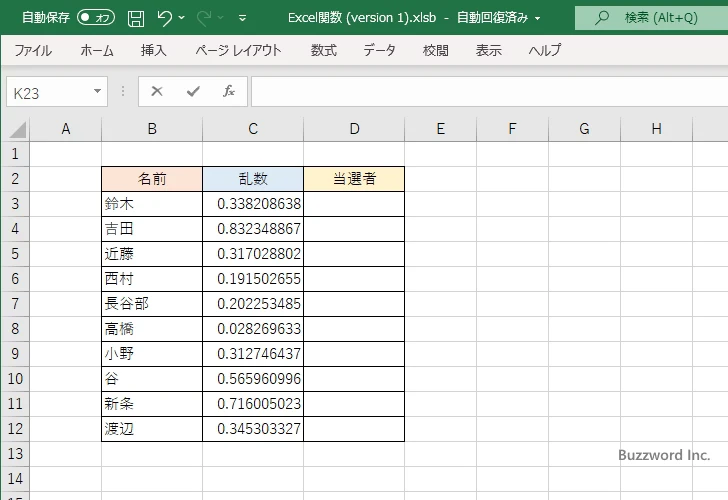Select cell with value 0.716005023

point(253,404)
